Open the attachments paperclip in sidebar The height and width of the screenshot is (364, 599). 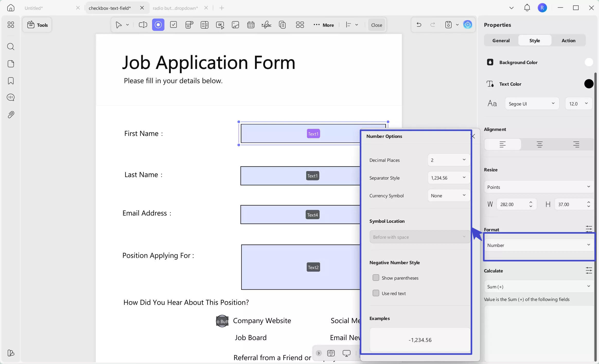pyautogui.click(x=11, y=115)
